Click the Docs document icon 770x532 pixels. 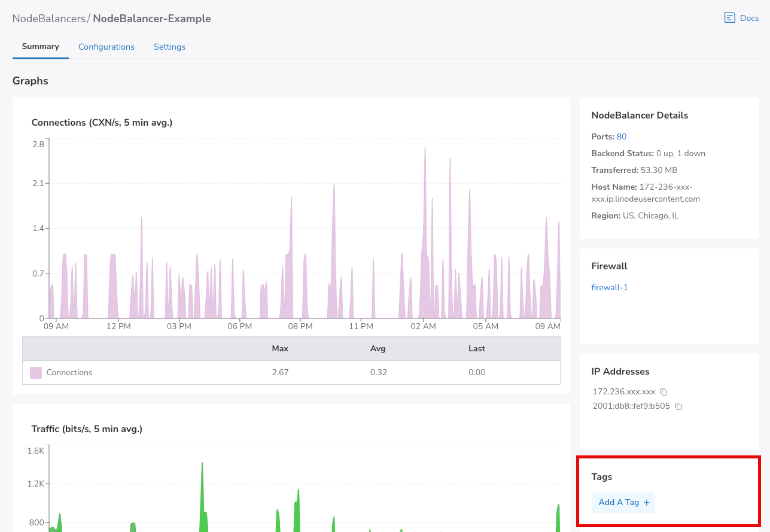[729, 18]
